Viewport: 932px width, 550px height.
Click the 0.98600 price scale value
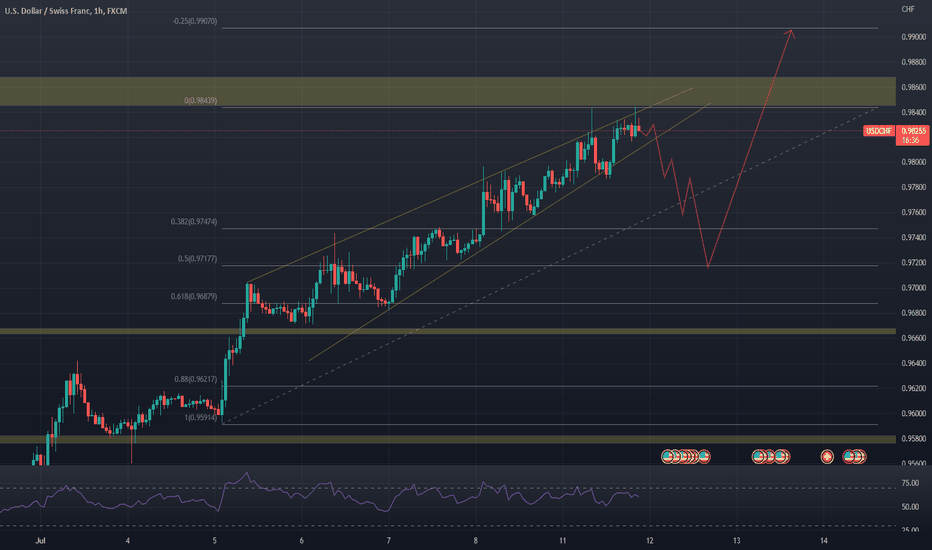(914, 87)
